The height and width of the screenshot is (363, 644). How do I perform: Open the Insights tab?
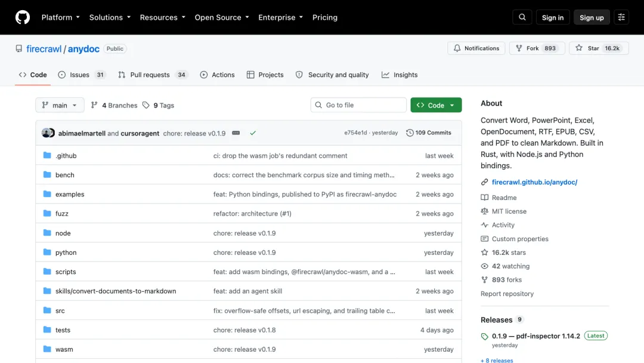point(399,75)
